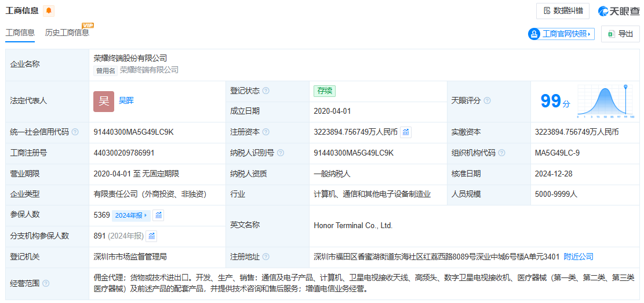This screenshot has height=303, width=644.
Task: Open chart icon next to 参保人数
Action: (158, 215)
